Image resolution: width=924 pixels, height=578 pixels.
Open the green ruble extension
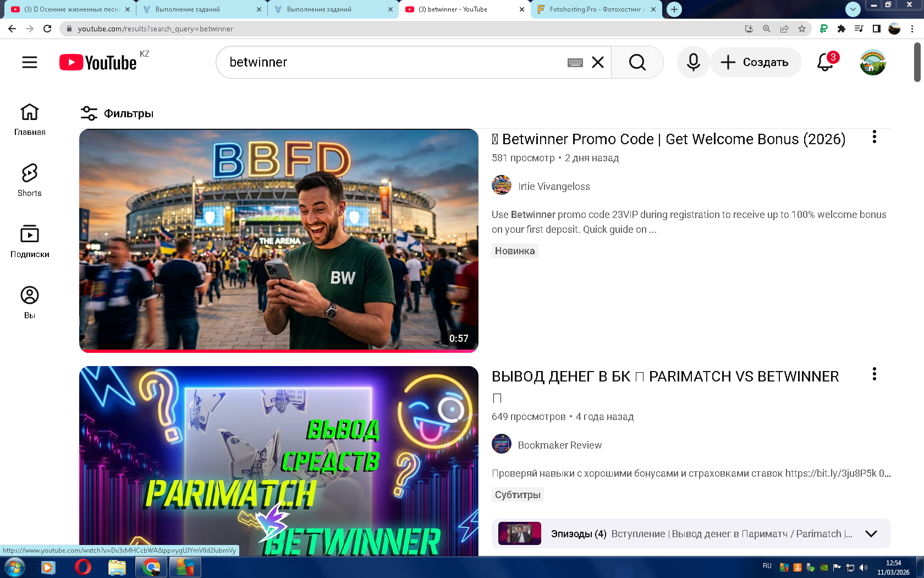[x=823, y=29]
